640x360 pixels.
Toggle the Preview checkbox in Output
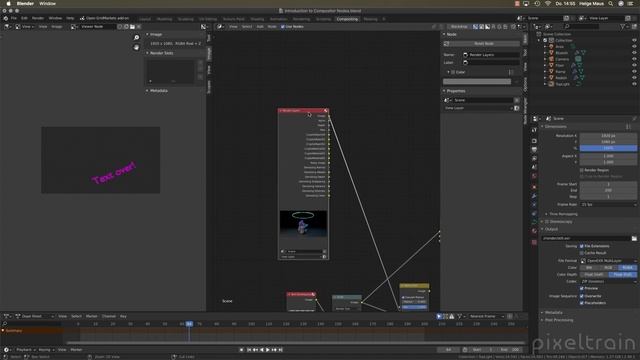[x=582, y=289]
